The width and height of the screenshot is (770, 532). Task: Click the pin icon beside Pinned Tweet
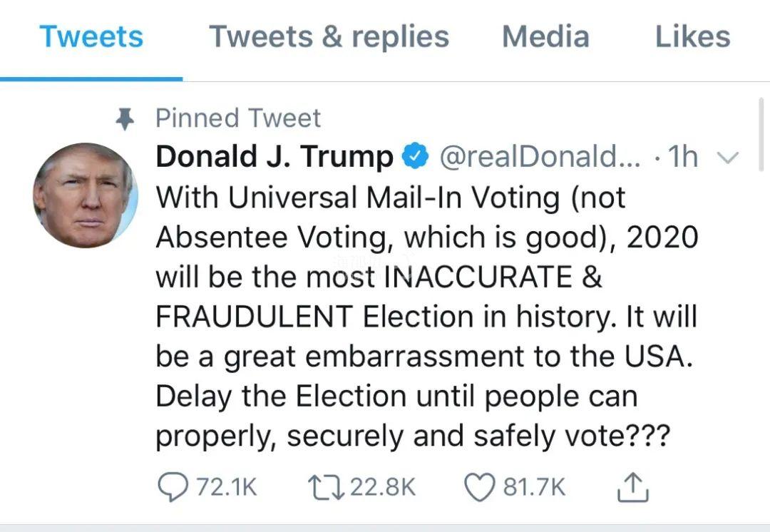(125, 119)
